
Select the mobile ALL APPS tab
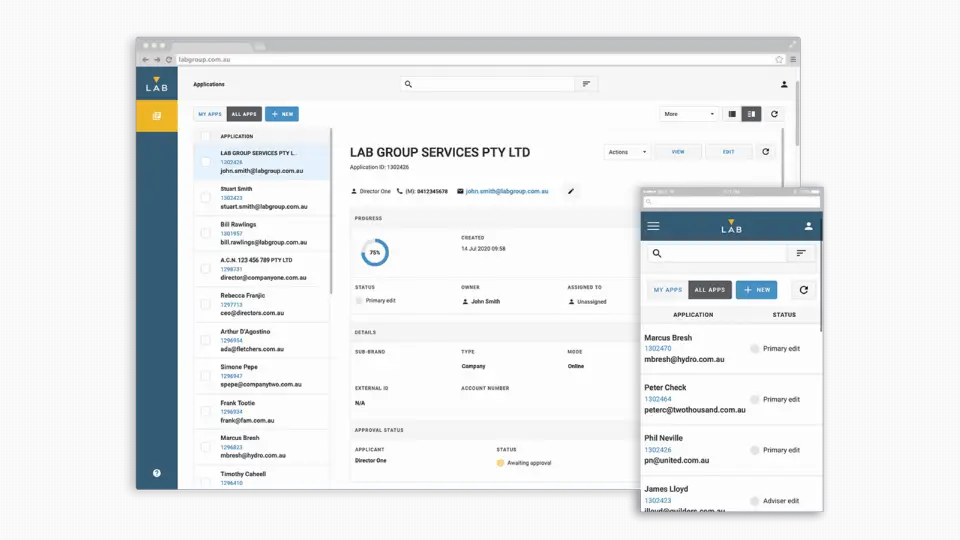click(710, 290)
